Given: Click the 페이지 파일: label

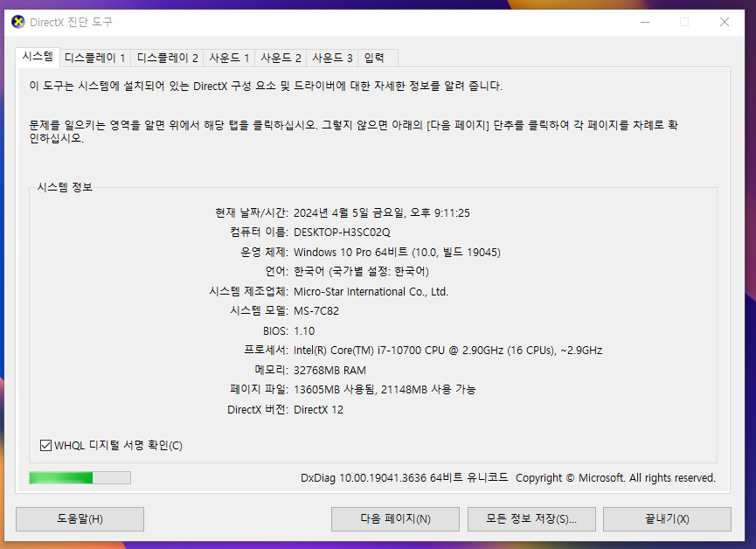Looking at the screenshot, I should [259, 390].
